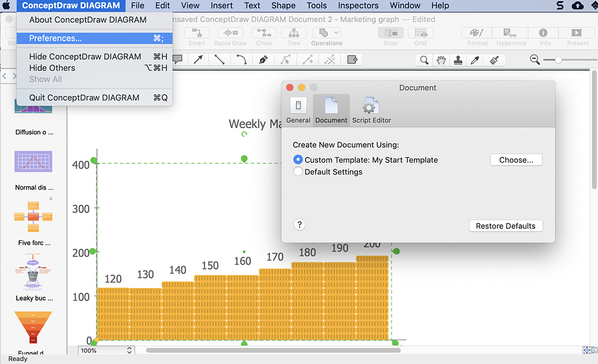Enable Snap mode in the toolbar

coord(390,36)
